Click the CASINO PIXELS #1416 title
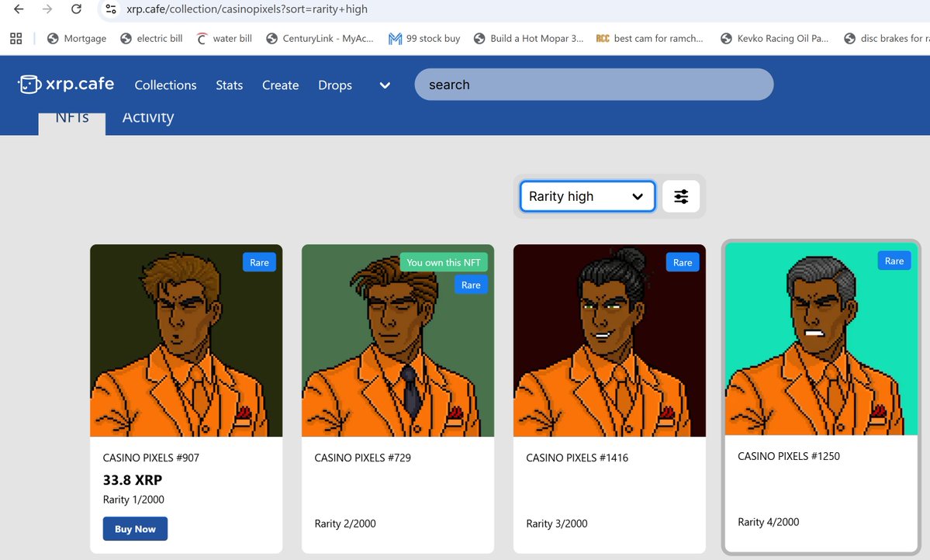Image resolution: width=930 pixels, height=560 pixels. click(577, 458)
